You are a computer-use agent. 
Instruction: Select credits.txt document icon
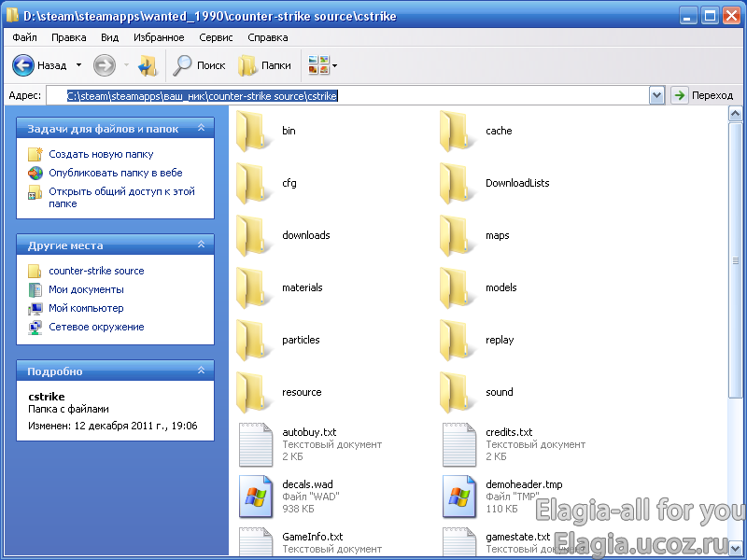coord(459,445)
